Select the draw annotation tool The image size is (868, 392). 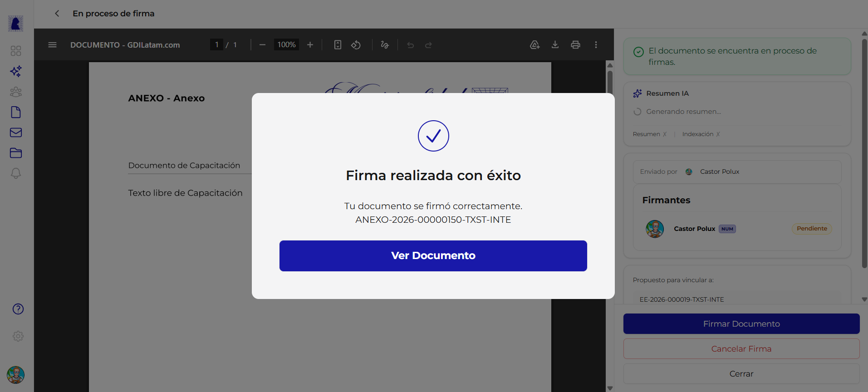(x=385, y=45)
